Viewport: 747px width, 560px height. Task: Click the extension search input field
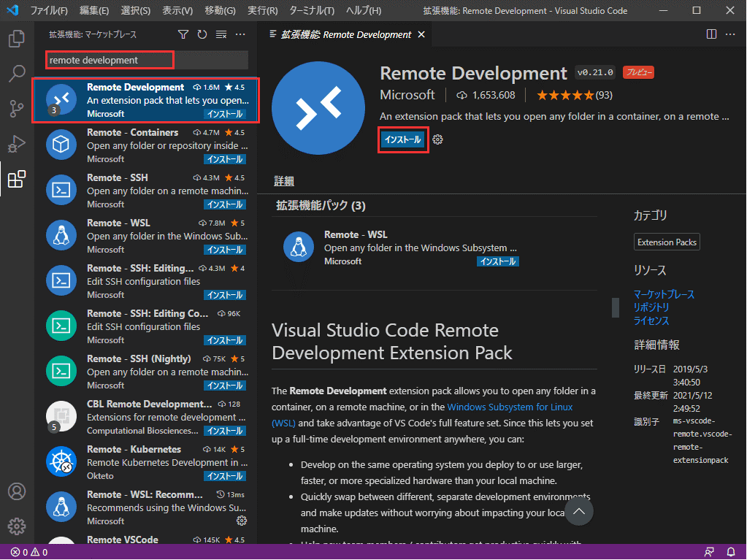[147, 60]
